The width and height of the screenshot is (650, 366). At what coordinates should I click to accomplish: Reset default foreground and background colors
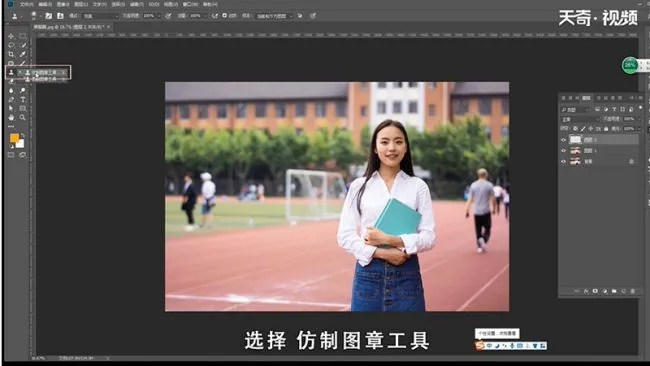pos(12,146)
